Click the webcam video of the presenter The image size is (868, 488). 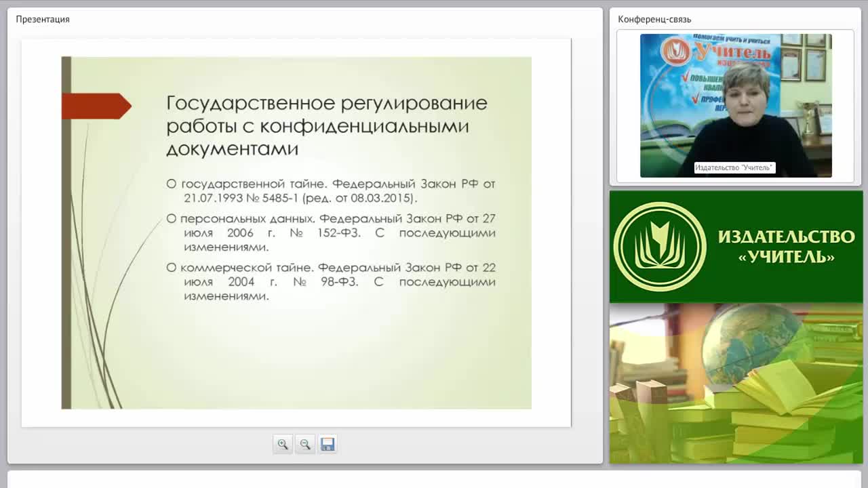click(736, 105)
